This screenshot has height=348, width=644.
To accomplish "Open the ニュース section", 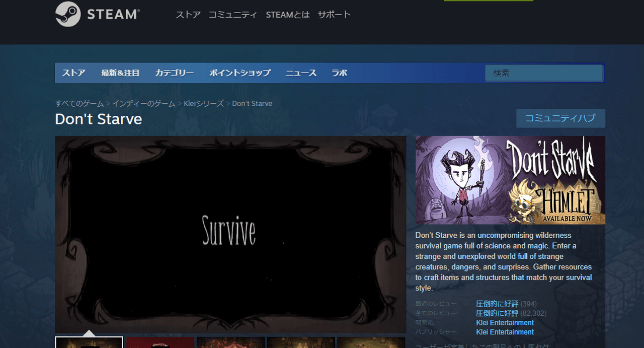I will [300, 73].
